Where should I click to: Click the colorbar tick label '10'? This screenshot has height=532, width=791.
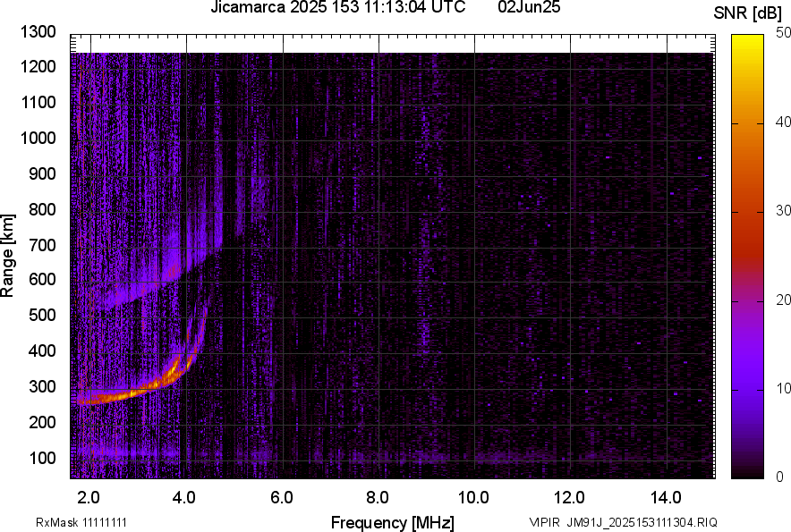tap(783, 388)
